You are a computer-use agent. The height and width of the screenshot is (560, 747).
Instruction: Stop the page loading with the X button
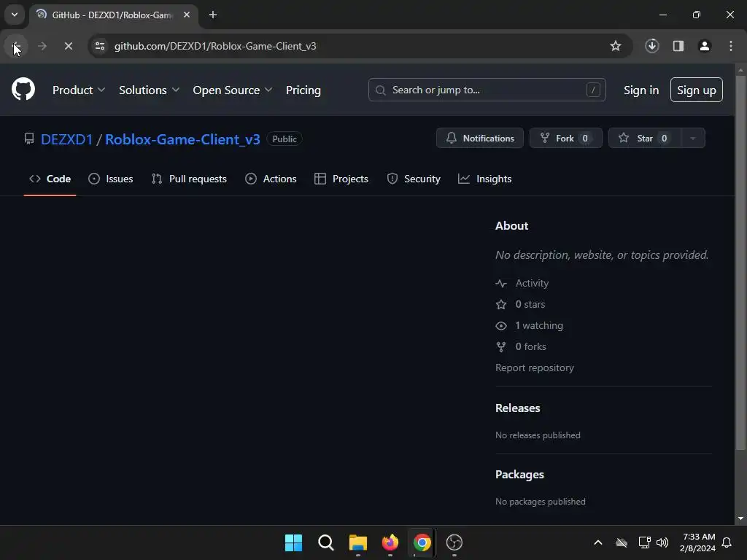pos(69,46)
